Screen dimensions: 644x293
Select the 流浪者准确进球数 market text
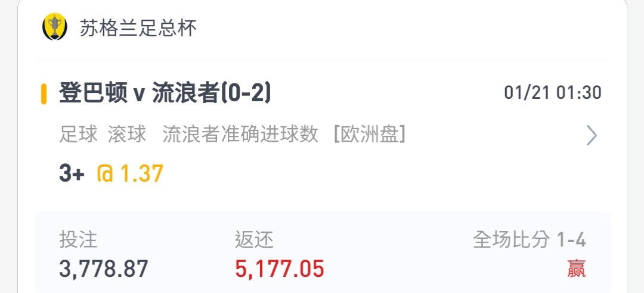[240, 134]
